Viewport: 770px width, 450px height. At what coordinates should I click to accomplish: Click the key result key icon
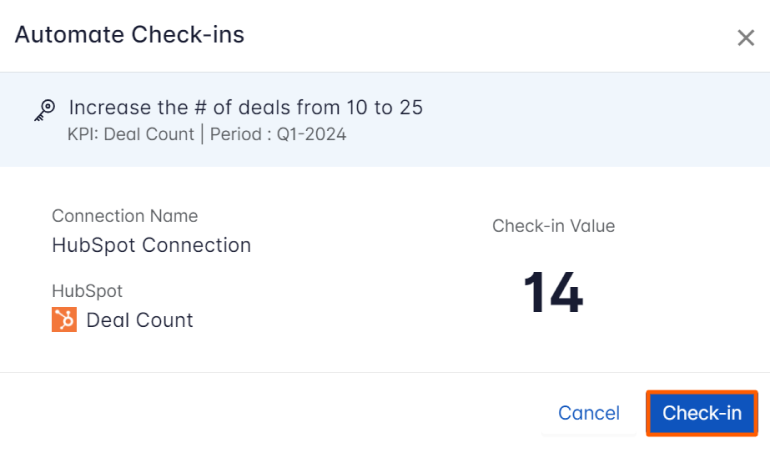[45, 110]
